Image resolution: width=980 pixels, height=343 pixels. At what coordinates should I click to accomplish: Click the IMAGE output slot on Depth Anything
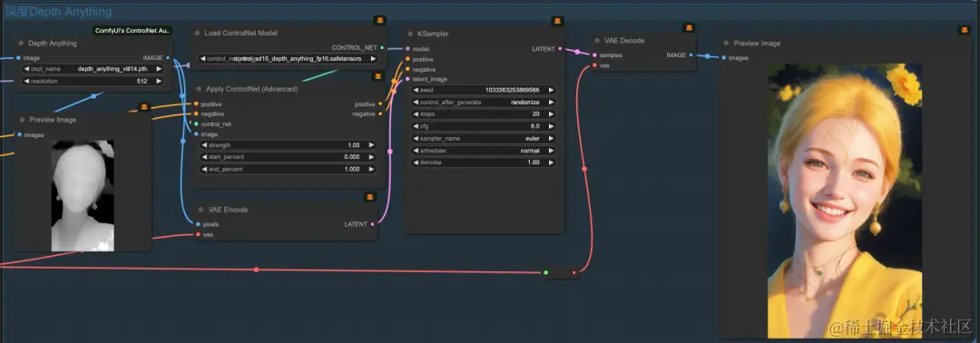(168, 57)
